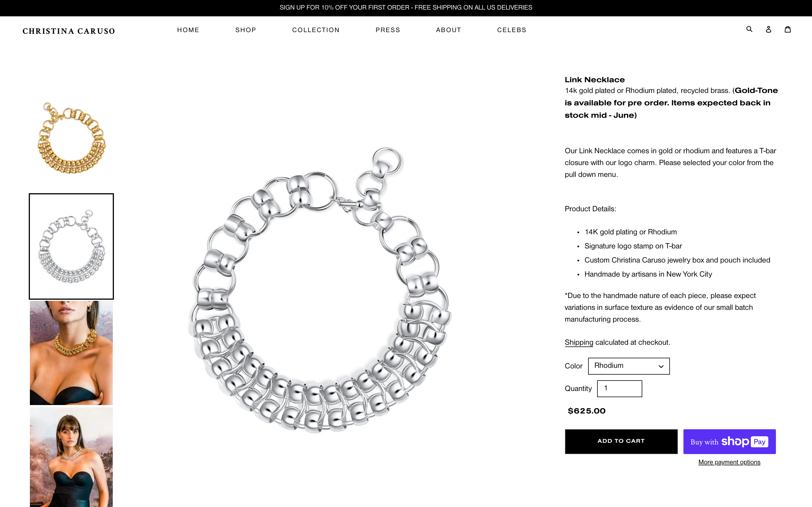Go to the Celebs page
812x507 pixels.
511,30
